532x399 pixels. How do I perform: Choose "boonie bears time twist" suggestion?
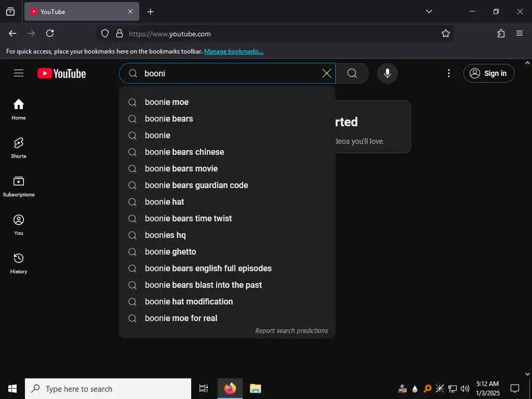pos(228,219)
